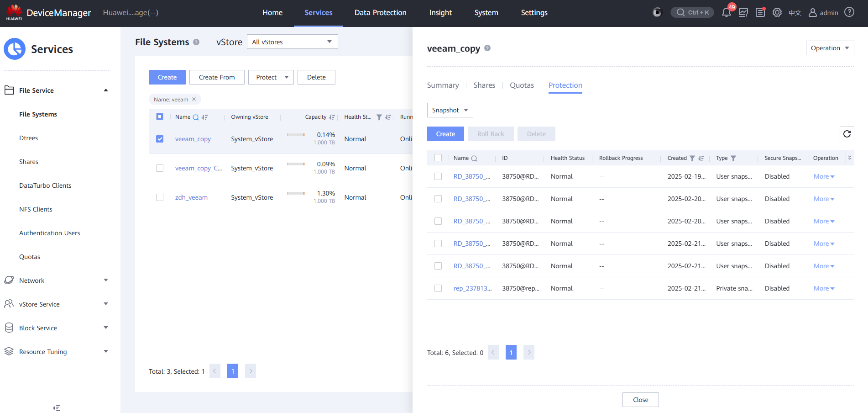Remove the Name: veeam filter tag
868x413 pixels.
[x=194, y=99]
